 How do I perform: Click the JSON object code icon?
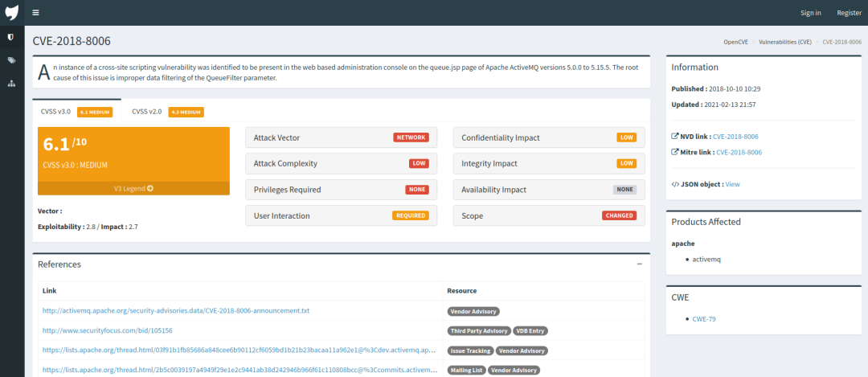[x=675, y=184]
